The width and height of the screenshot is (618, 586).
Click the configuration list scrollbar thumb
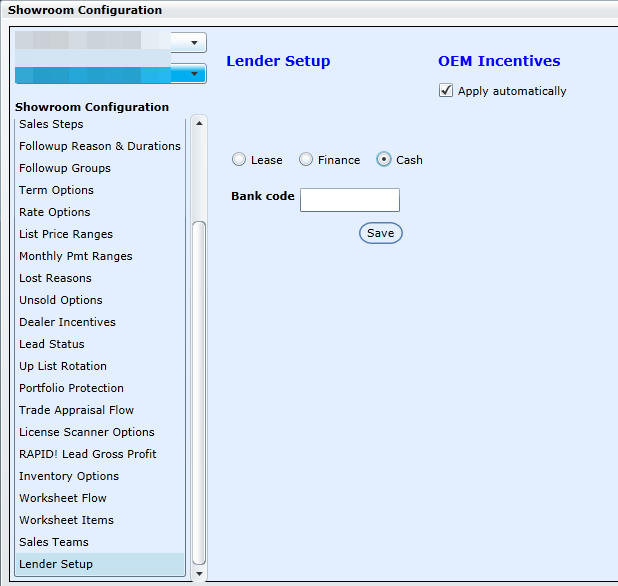pyautogui.click(x=199, y=390)
